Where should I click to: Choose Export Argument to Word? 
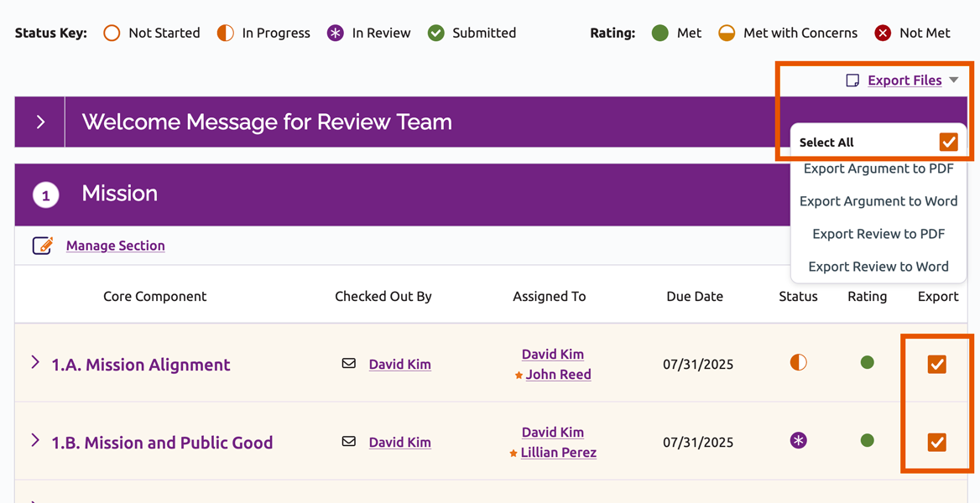coord(878,201)
